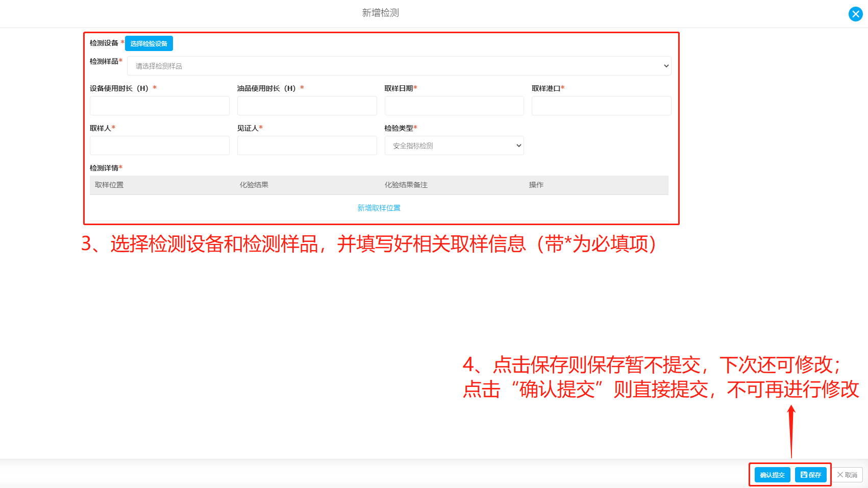
Task: Open the 请选择检测样品 dropdown
Action: 399,66
